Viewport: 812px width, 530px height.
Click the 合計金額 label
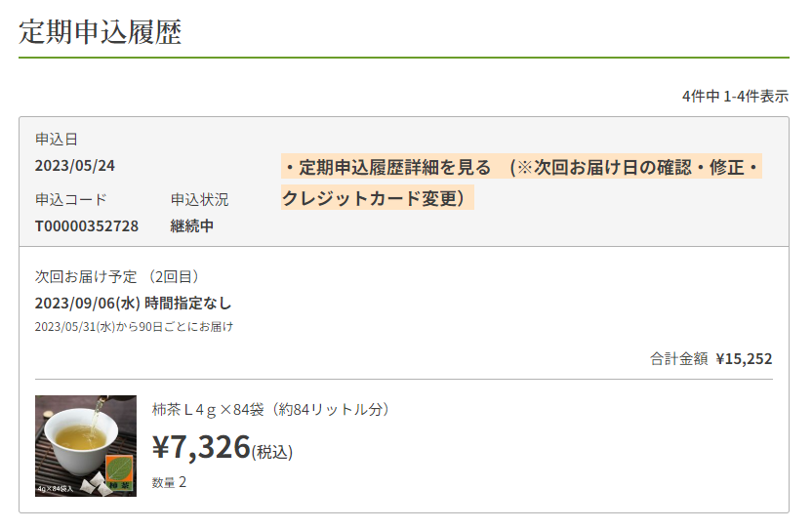(678, 358)
